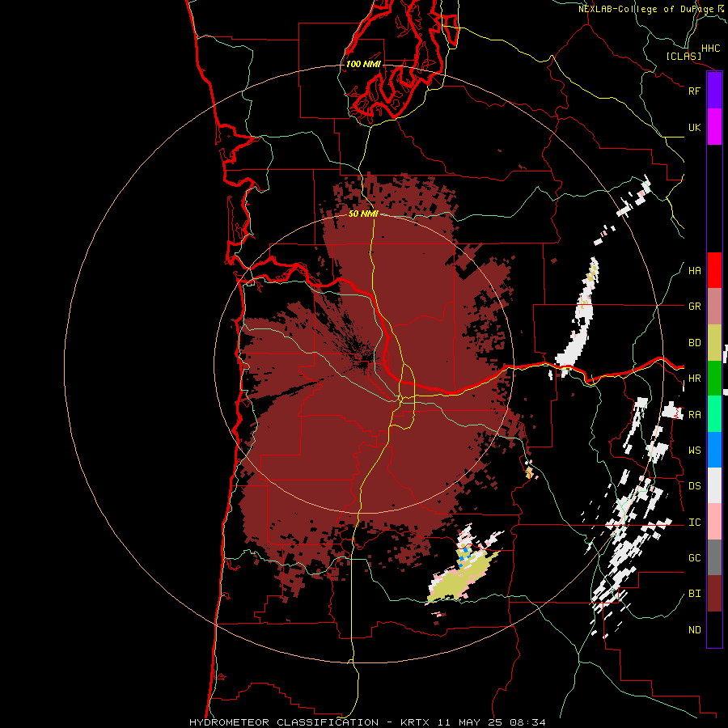Select the BD yellow legend block
Image resolution: width=728 pixels, height=728 pixels.
[x=714, y=343]
